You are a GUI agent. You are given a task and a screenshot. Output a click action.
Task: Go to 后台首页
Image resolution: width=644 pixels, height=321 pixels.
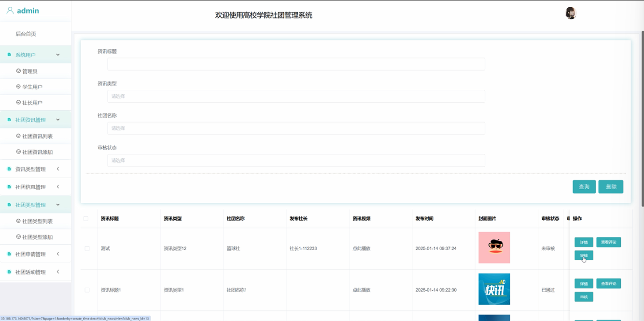pos(26,34)
